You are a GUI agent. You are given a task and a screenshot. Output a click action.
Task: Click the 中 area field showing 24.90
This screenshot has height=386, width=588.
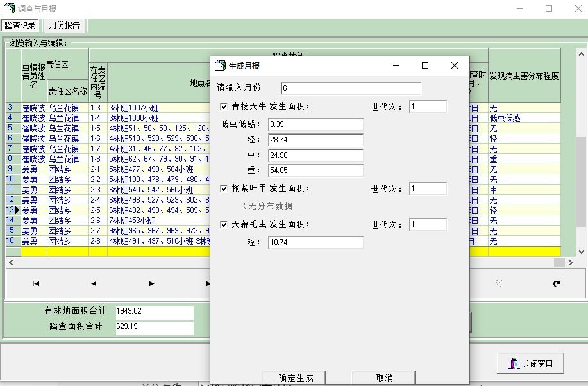click(315, 155)
